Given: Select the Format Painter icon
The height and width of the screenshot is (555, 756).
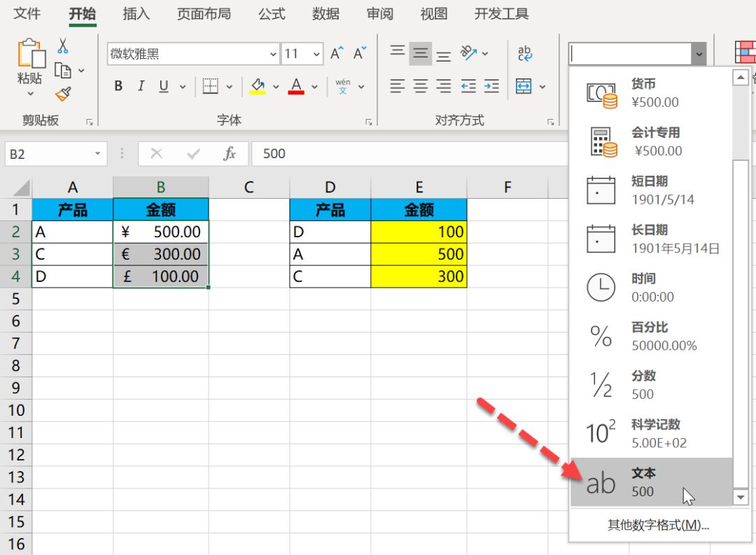Looking at the screenshot, I should (62, 93).
